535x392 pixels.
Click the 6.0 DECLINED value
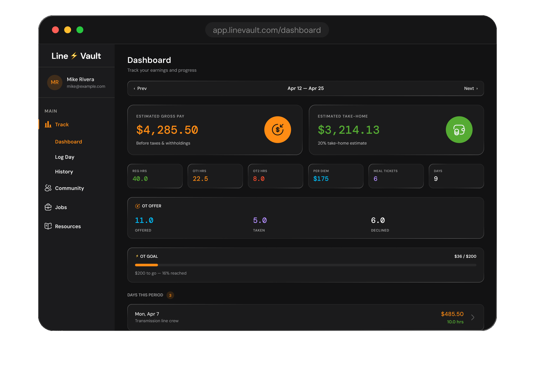click(x=378, y=220)
